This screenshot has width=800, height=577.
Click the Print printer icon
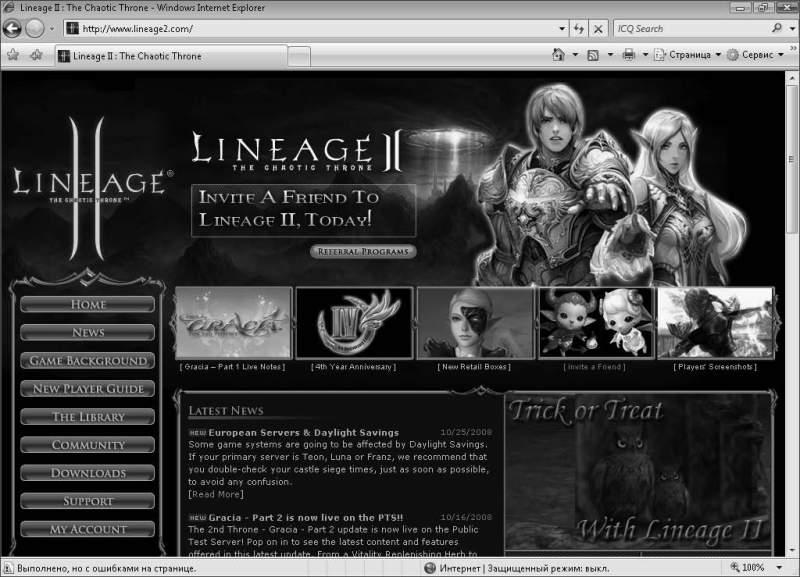click(629, 55)
